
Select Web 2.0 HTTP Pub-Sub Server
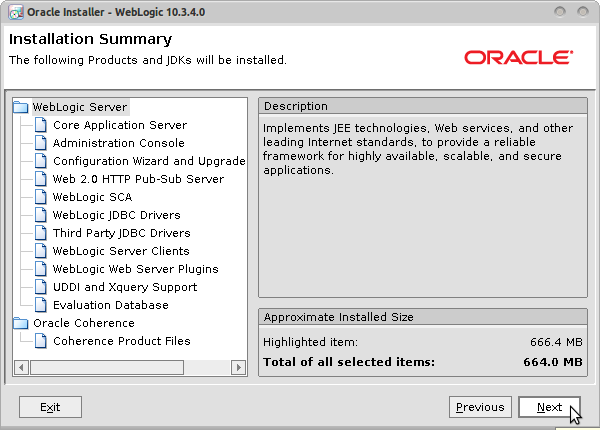[138, 179]
